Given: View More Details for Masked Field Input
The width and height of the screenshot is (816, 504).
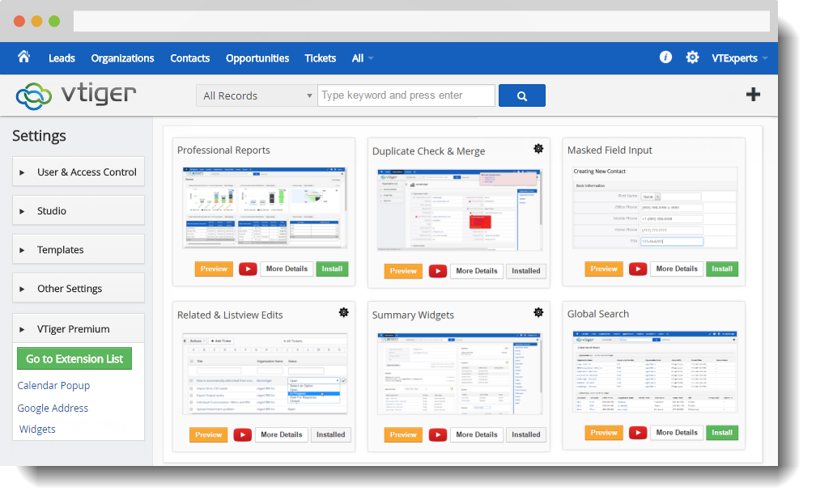Looking at the screenshot, I should pyautogui.click(x=677, y=269).
